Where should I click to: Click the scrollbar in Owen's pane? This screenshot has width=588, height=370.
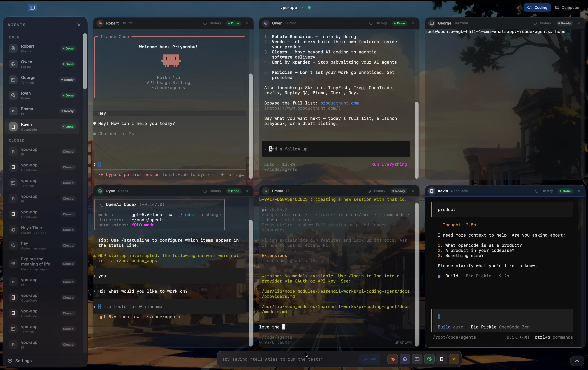(x=416, y=140)
